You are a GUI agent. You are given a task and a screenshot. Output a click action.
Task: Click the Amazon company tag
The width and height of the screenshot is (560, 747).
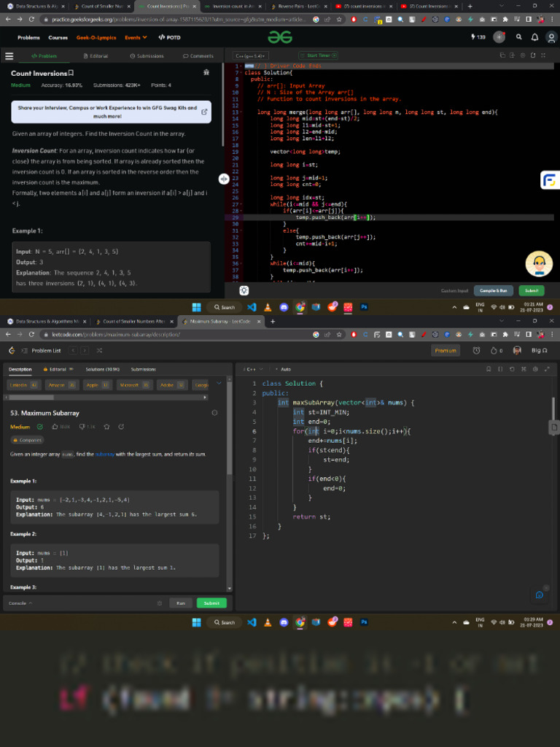[61, 385]
